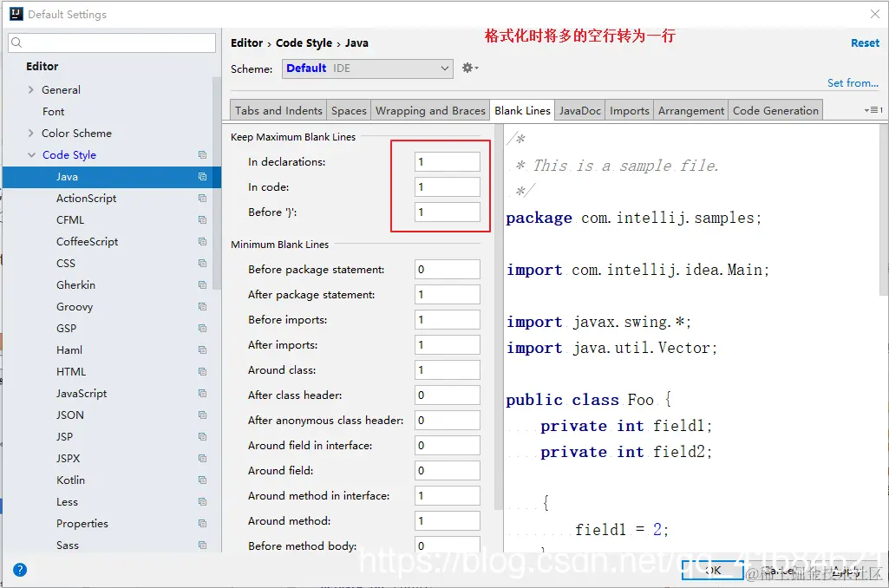Viewport: 889px width, 588px height.
Task: Click the copy icon beside JavaScript
Action: [202, 393]
